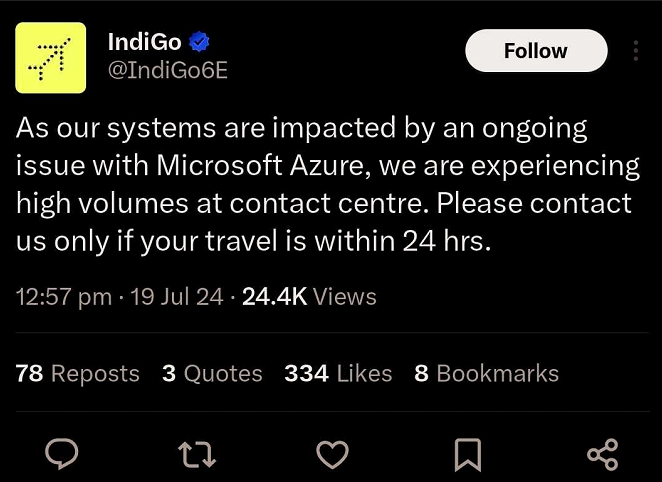
Task: View the 3 Quotes list
Action: click(212, 374)
